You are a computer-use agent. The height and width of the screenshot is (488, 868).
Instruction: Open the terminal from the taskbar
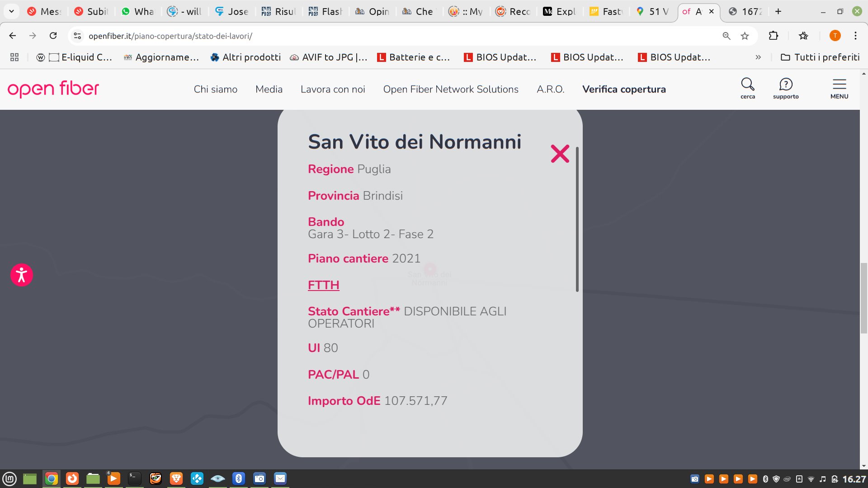tap(134, 479)
